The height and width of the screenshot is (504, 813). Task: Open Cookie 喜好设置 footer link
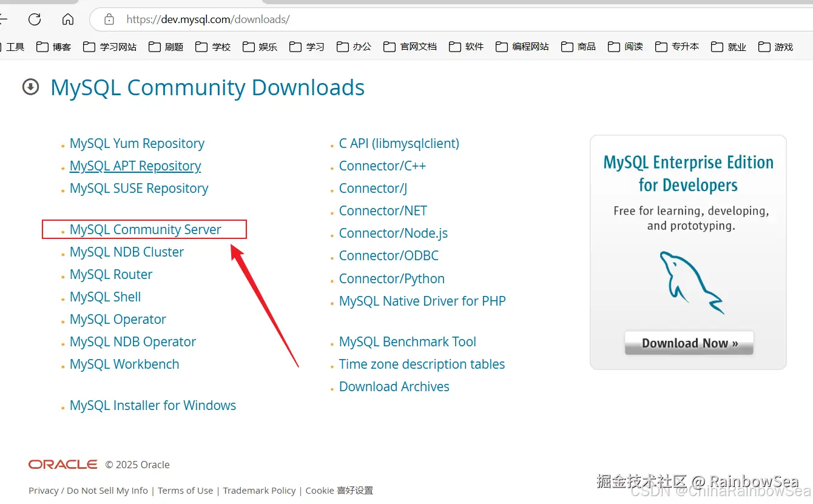[x=339, y=491]
